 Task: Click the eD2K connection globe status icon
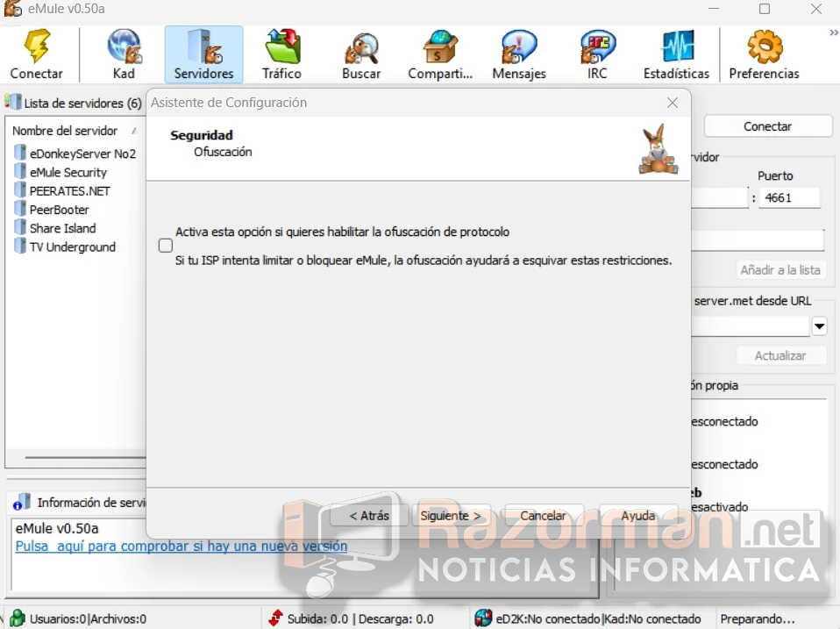tap(483, 618)
